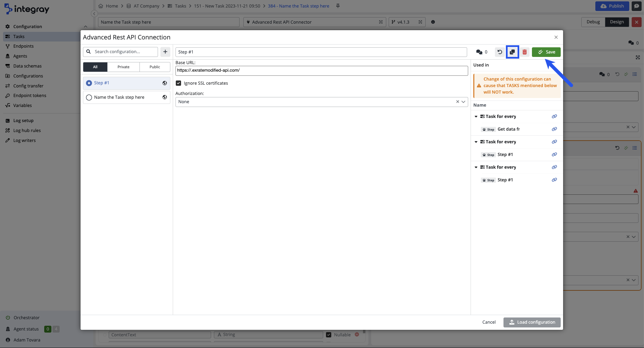Collapse the left sidebar with arrow icon

point(94,14)
